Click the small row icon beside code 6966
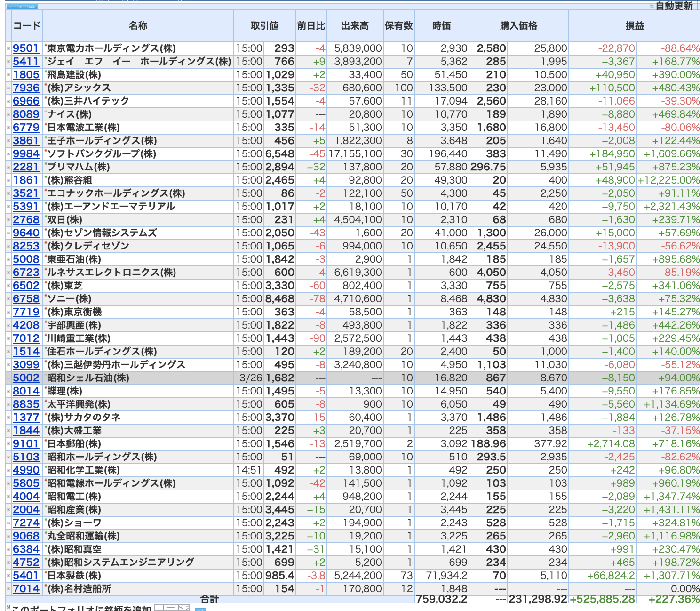Viewport: 700px width, 611px height. pyautogui.click(x=8, y=101)
